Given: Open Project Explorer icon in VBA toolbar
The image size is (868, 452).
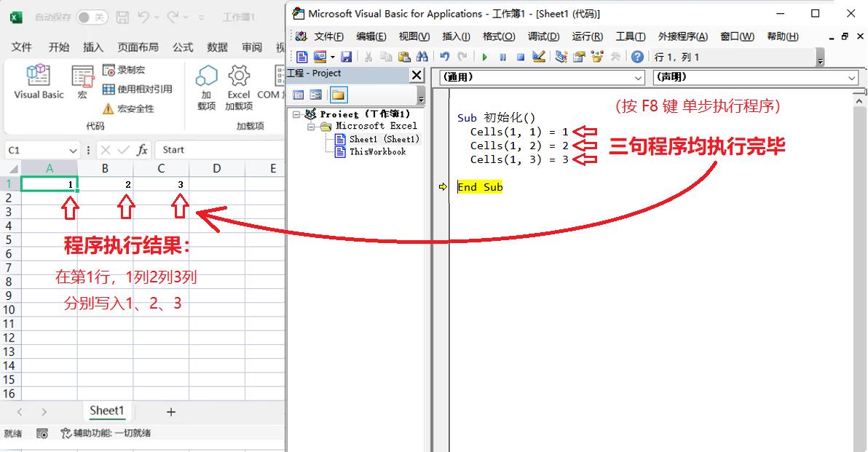Looking at the screenshot, I should tap(561, 57).
